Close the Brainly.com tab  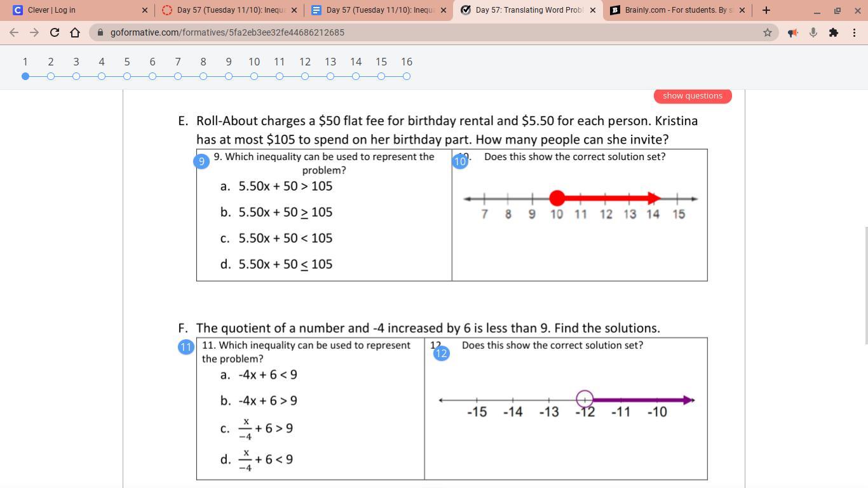click(742, 10)
